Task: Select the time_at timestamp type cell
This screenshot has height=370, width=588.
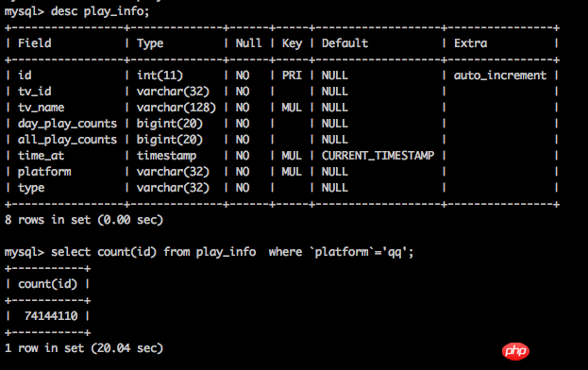Action: 166,156
